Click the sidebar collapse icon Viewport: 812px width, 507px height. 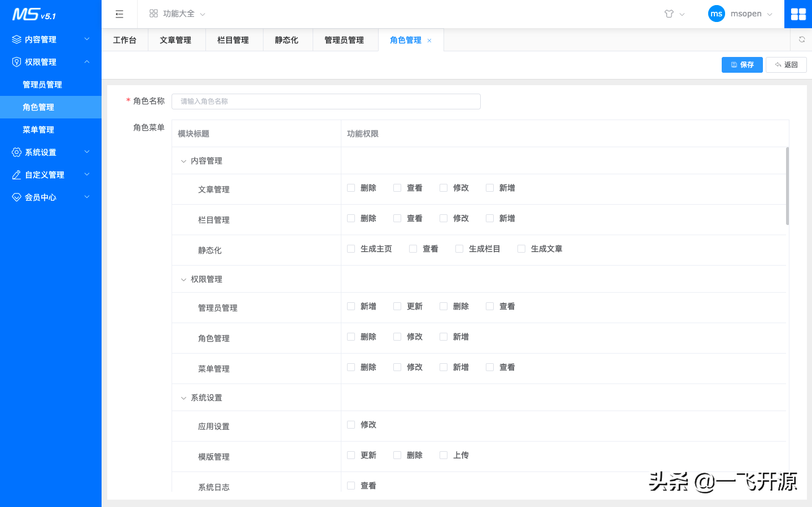point(119,14)
